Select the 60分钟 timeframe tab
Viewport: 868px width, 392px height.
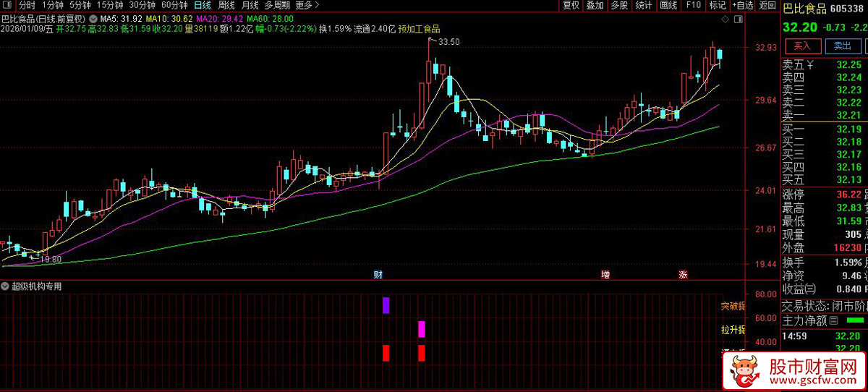[x=174, y=5]
